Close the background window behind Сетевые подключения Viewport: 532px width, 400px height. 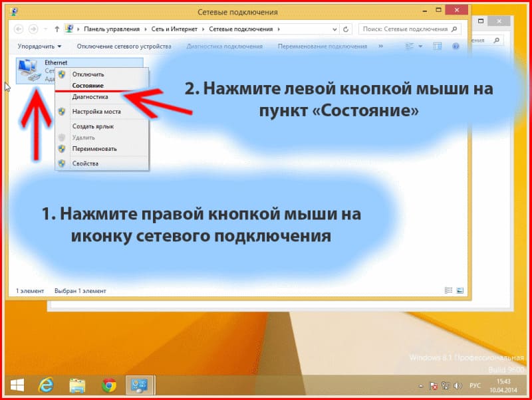[499, 21]
